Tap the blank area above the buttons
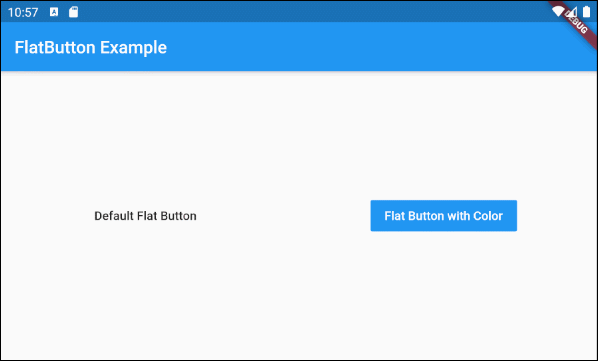The height and width of the screenshot is (361, 598). 299,135
